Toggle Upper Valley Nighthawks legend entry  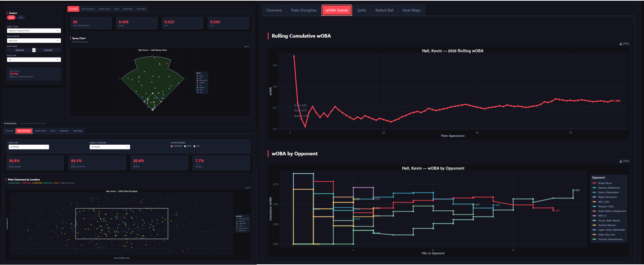click(x=608, y=230)
